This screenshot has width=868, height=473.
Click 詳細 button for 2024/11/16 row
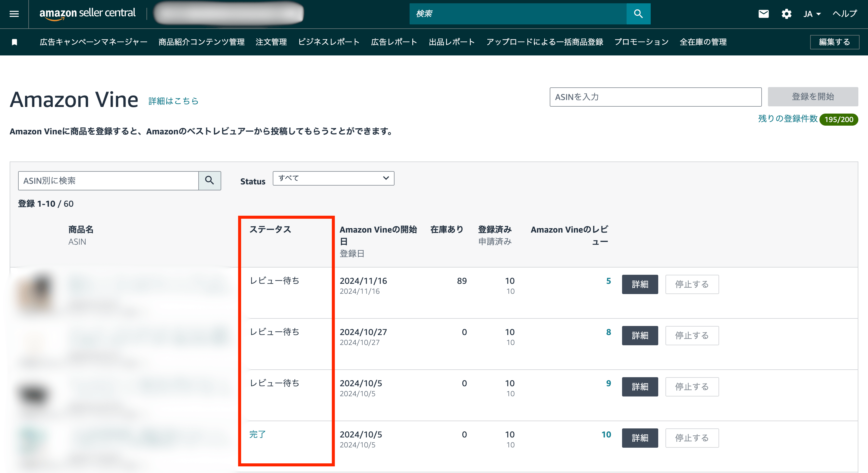click(640, 284)
